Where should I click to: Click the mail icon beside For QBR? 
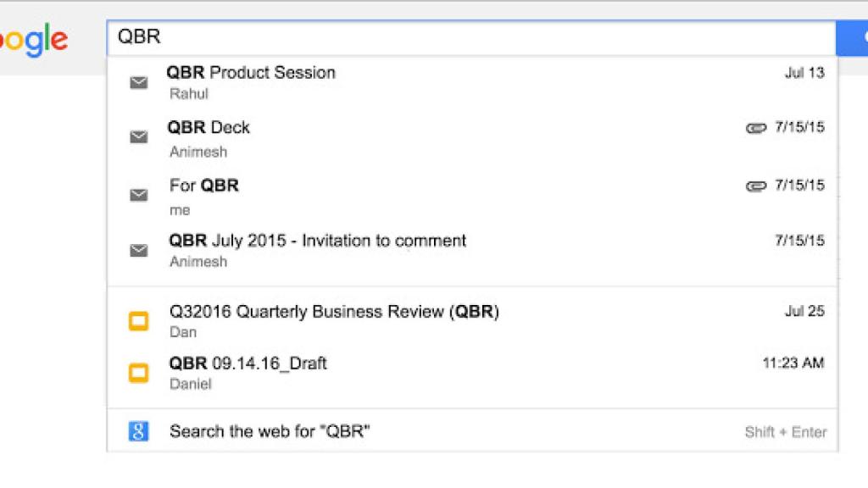pyautogui.click(x=138, y=195)
